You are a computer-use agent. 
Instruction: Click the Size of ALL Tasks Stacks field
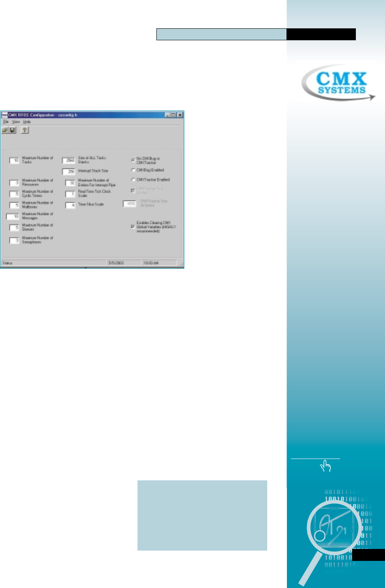[x=69, y=160]
